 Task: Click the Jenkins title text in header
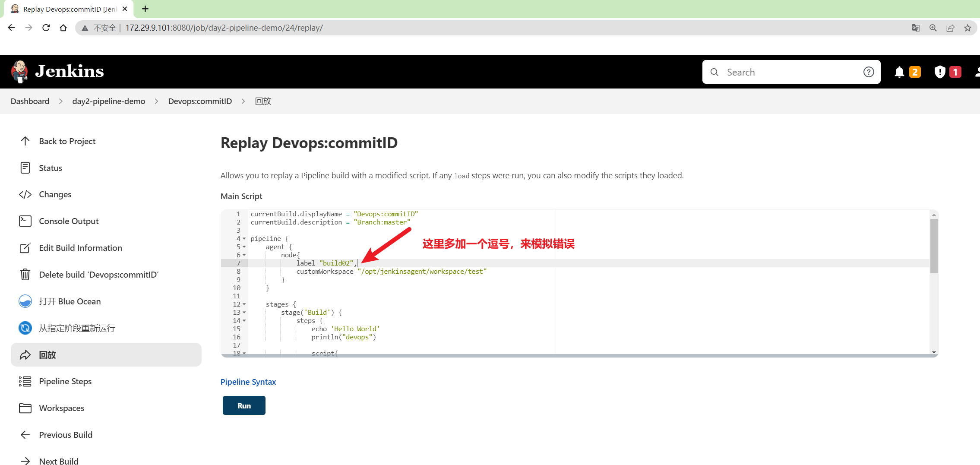(x=70, y=71)
